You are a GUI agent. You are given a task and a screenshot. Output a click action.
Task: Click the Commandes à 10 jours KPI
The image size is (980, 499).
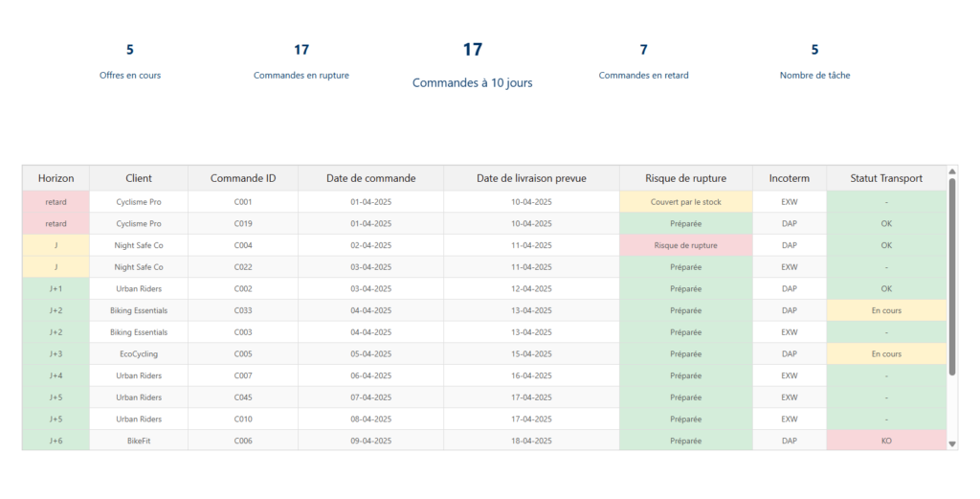(472, 65)
